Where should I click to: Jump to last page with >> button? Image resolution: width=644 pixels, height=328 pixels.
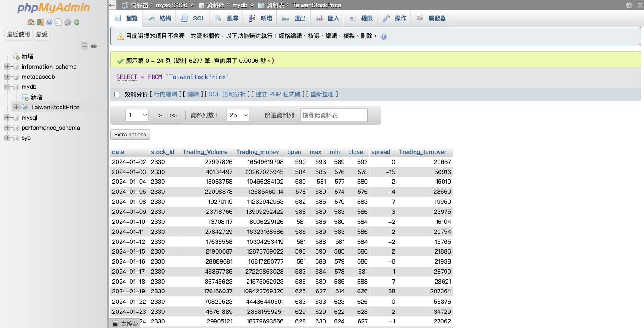[x=173, y=115]
